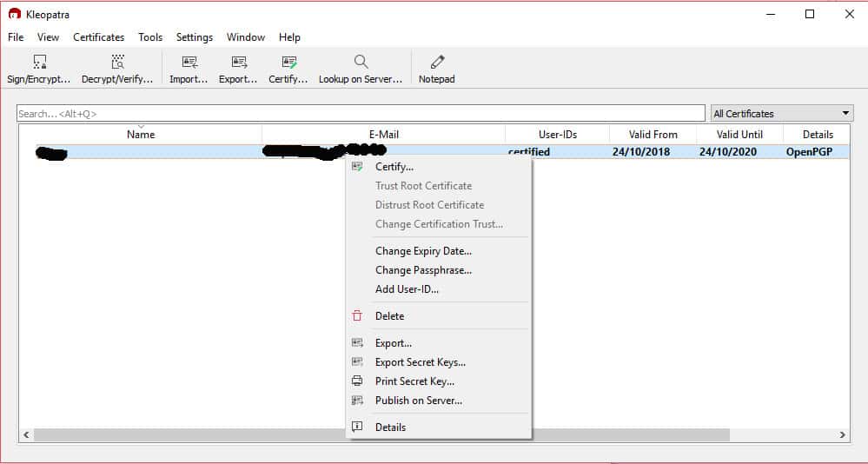The height and width of the screenshot is (464, 868).
Task: Click the Export Secret Keys menu icon
Action: pyautogui.click(x=357, y=362)
